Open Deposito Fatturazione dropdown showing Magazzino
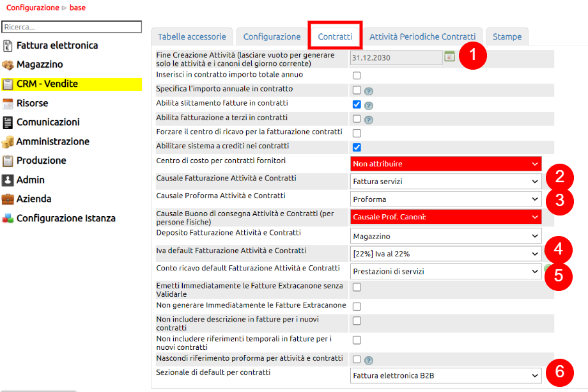The image size is (588, 392). tap(446, 237)
